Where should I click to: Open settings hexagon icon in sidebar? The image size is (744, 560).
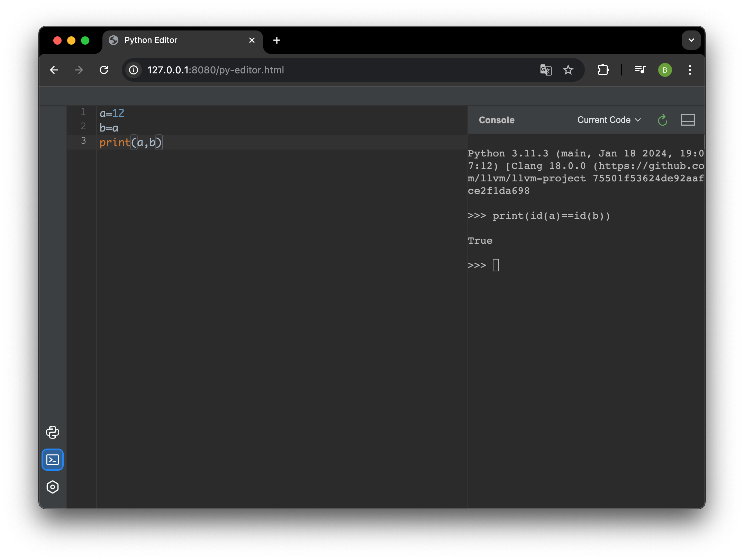(x=53, y=487)
